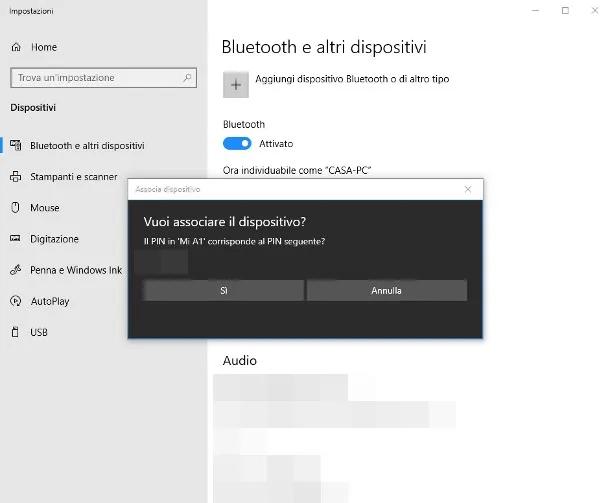610x503 pixels.
Task: Click the Penna e Windows Ink icon
Action: coord(16,270)
